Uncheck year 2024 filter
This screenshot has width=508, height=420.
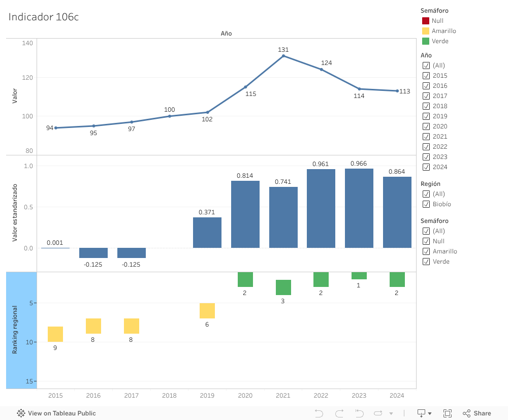tap(426, 167)
